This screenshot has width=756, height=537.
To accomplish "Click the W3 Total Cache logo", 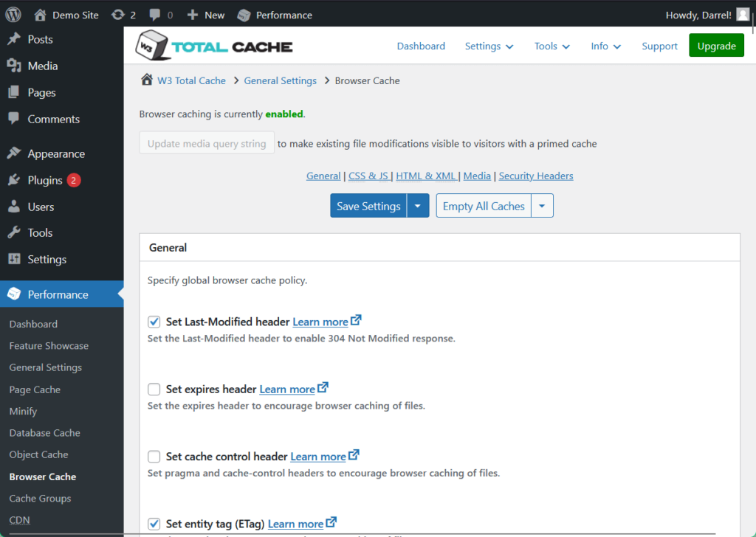I will coord(214,46).
